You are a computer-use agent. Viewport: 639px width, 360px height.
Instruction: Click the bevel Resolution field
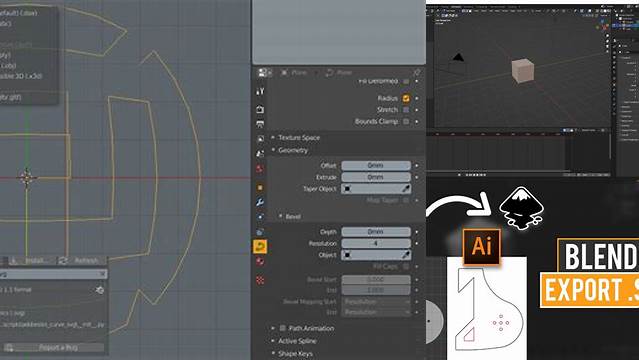(376, 243)
